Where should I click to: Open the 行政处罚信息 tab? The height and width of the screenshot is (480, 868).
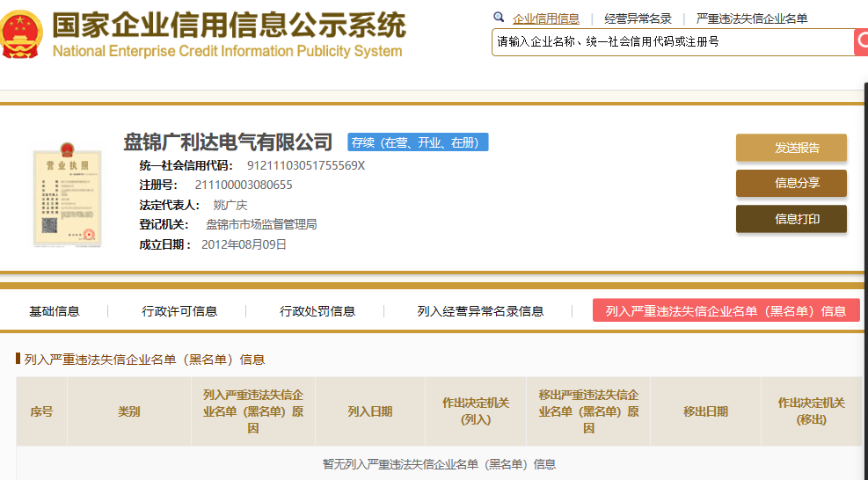click(317, 311)
